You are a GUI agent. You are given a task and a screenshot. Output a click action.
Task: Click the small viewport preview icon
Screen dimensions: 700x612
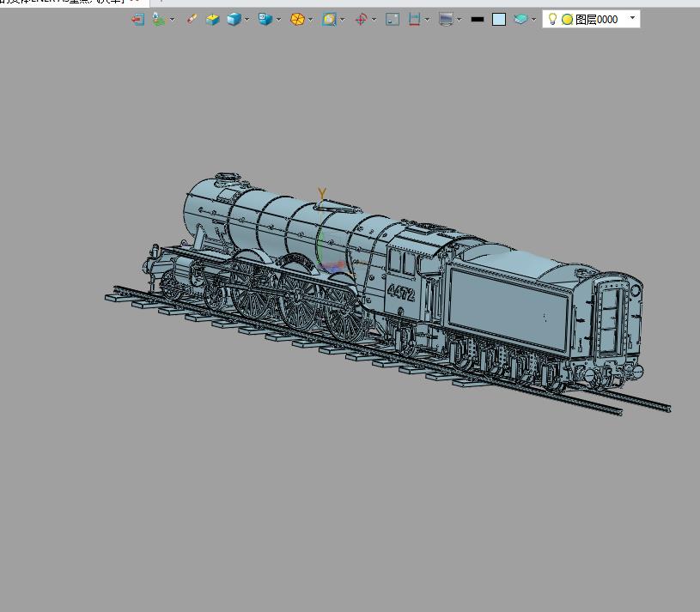point(393,18)
